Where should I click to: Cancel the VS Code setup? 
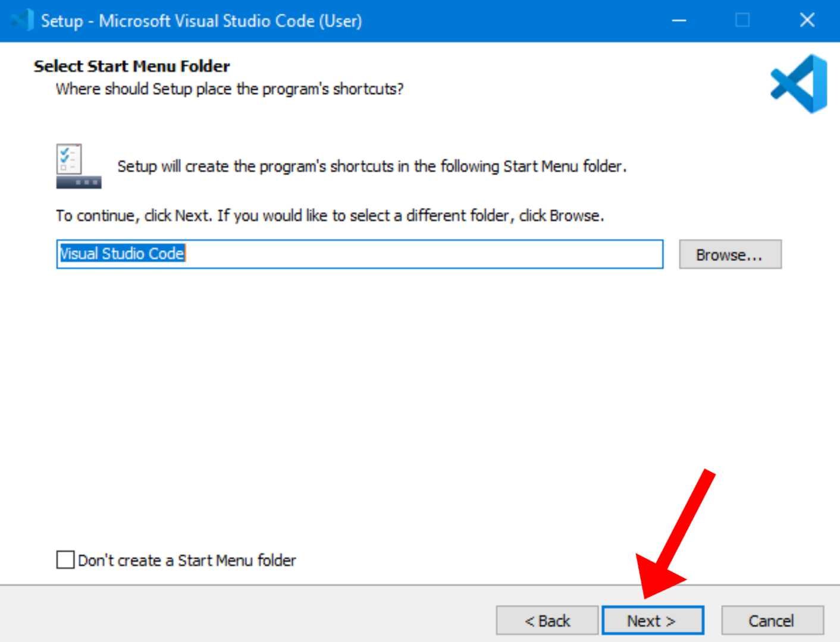[772, 621]
